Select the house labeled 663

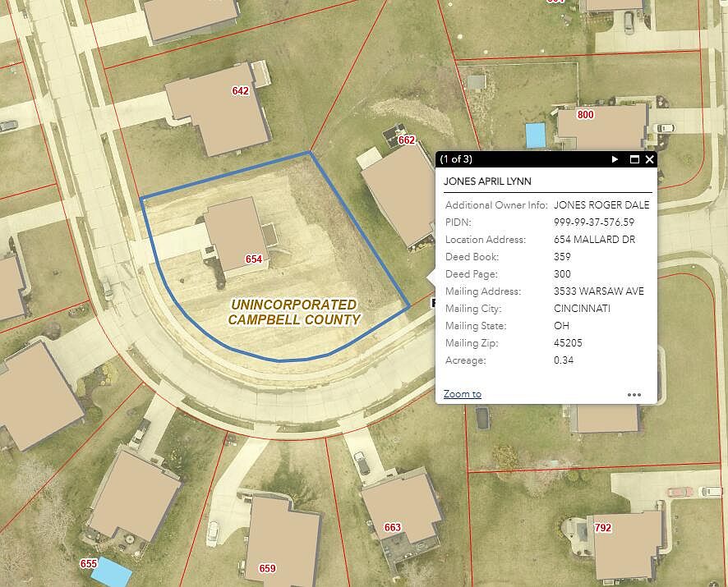click(403, 507)
